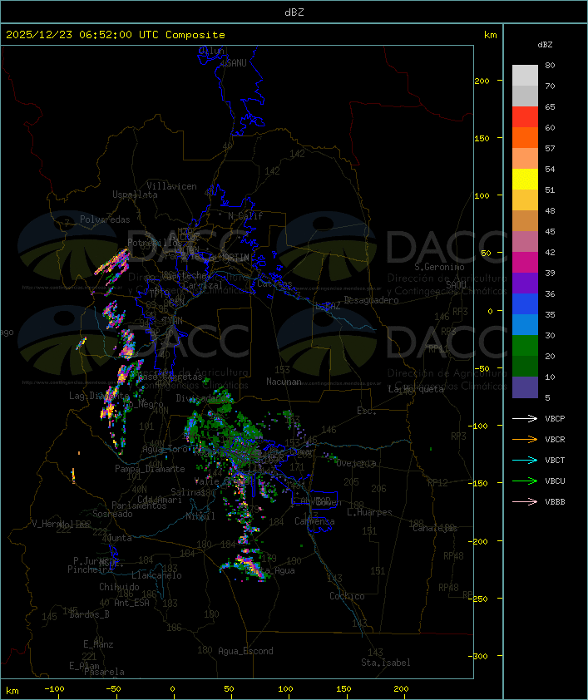Click the Pasarela map label
Screen dimensions: 588x700
pyautogui.click(x=104, y=672)
